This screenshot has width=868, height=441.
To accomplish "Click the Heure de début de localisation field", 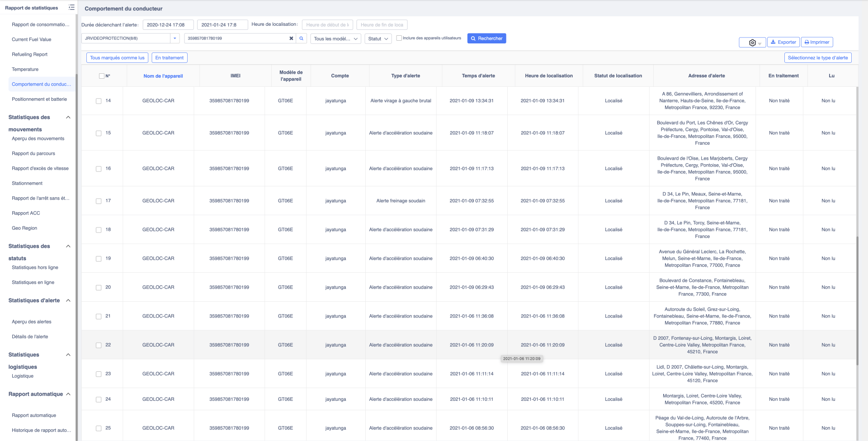I will click(x=327, y=25).
